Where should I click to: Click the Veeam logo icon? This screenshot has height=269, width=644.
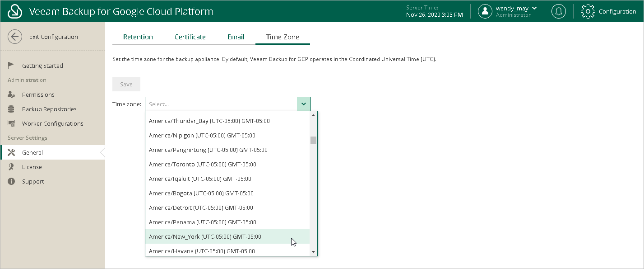click(x=15, y=11)
